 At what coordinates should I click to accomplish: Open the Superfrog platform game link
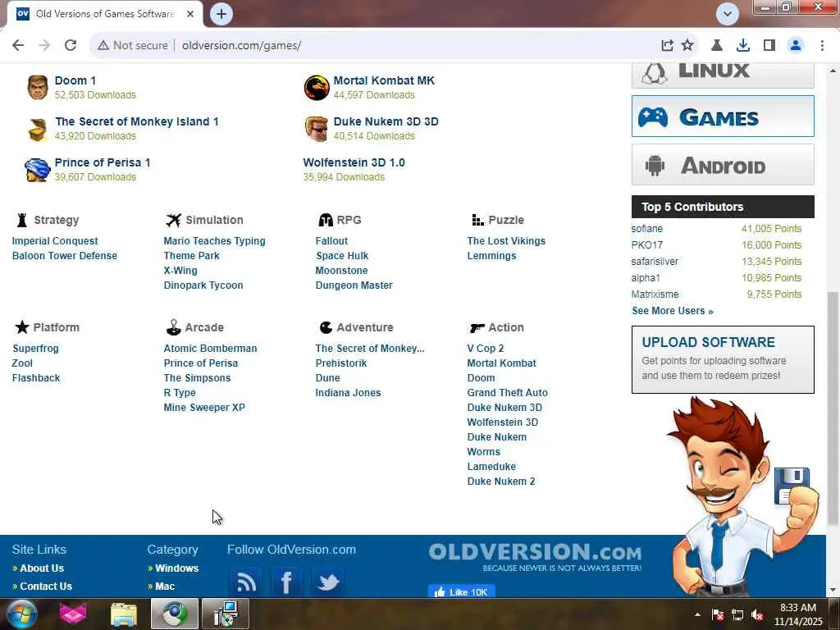(x=35, y=348)
